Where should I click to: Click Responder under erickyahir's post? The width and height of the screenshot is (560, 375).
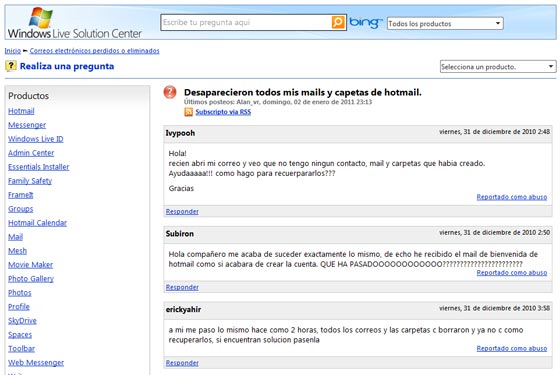coord(182,363)
